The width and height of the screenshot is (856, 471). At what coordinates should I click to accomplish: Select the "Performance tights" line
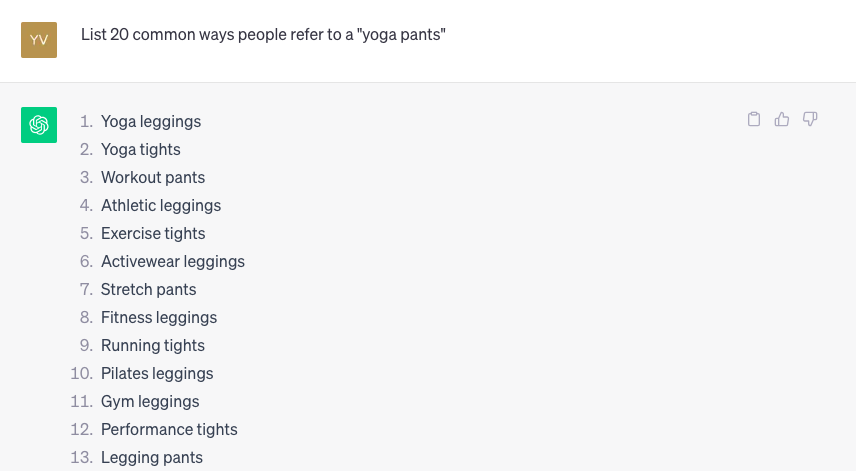click(x=169, y=430)
